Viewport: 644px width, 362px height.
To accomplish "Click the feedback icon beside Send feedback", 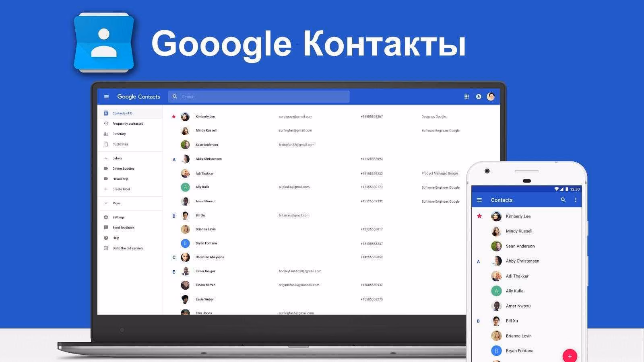I will (106, 228).
